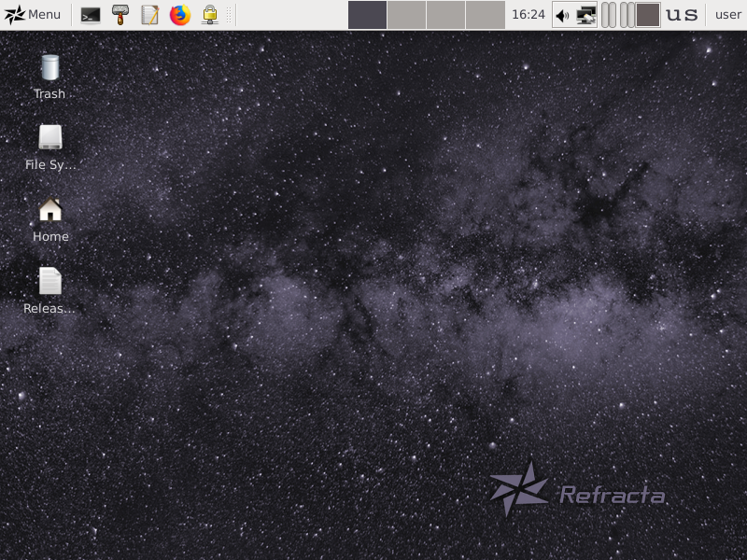Open the Refracta Menu button
The height and width of the screenshot is (560, 747).
coord(33,15)
